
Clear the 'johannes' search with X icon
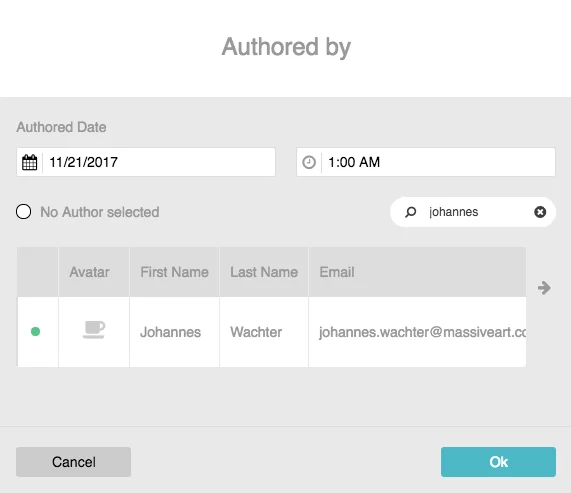point(540,212)
